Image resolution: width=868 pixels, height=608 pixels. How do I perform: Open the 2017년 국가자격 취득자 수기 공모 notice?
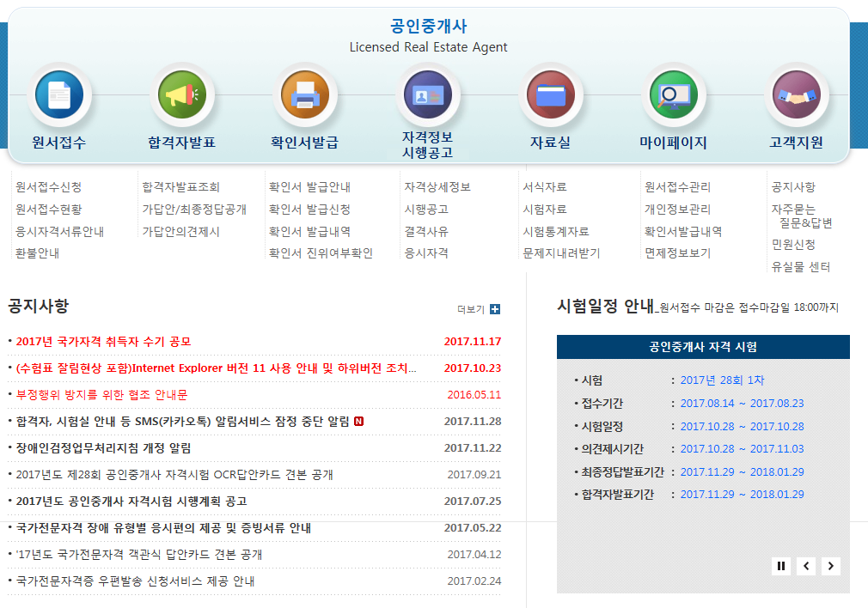click(103, 342)
